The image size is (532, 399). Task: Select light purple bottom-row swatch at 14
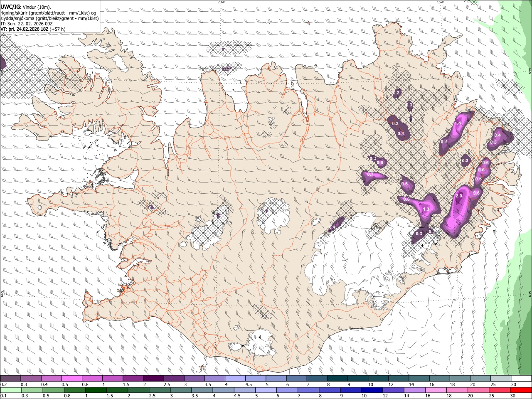414,390
